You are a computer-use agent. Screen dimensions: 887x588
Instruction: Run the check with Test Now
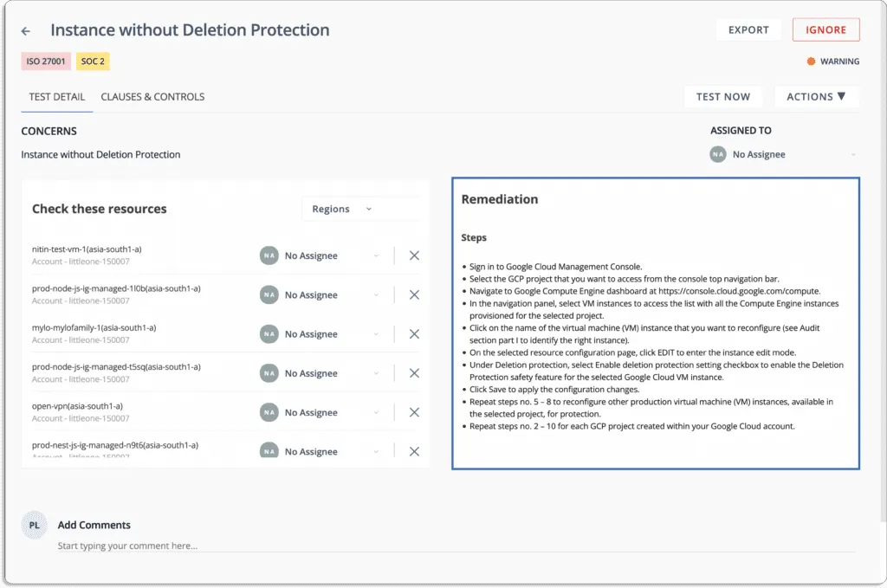pos(723,96)
